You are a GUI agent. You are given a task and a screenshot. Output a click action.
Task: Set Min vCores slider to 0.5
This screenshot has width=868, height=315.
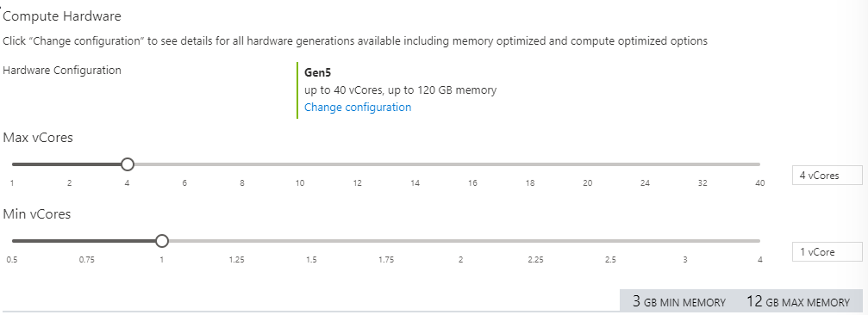point(12,241)
